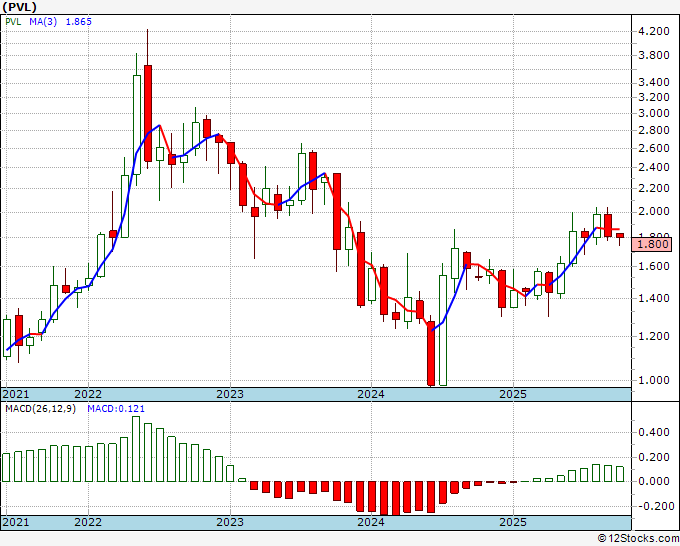Click the 2.200 price axis label
Image resolution: width=680 pixels, height=546 pixels.
654,189
